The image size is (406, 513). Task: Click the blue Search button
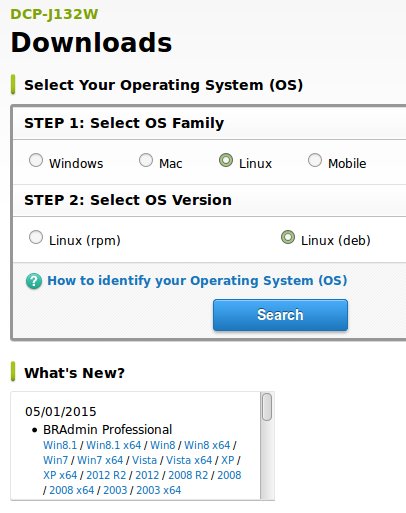point(280,315)
